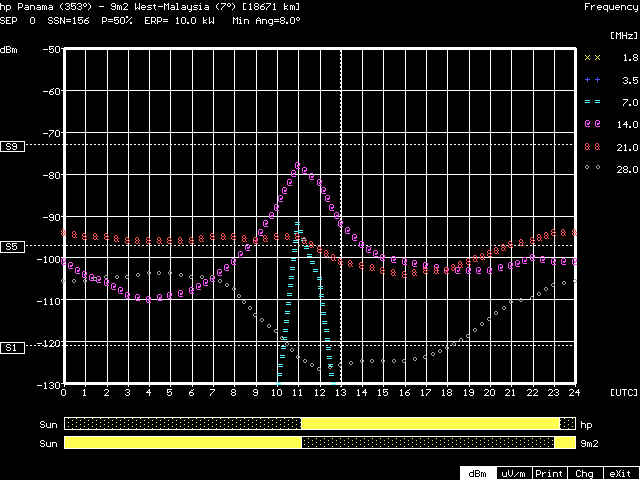Click the SSN=156 header value

tap(68, 21)
